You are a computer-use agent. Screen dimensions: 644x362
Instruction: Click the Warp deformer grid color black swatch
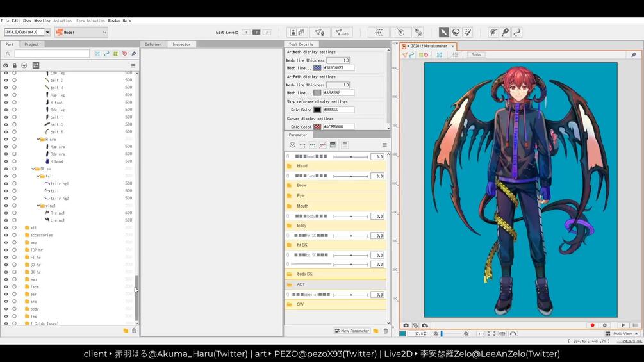pos(317,110)
